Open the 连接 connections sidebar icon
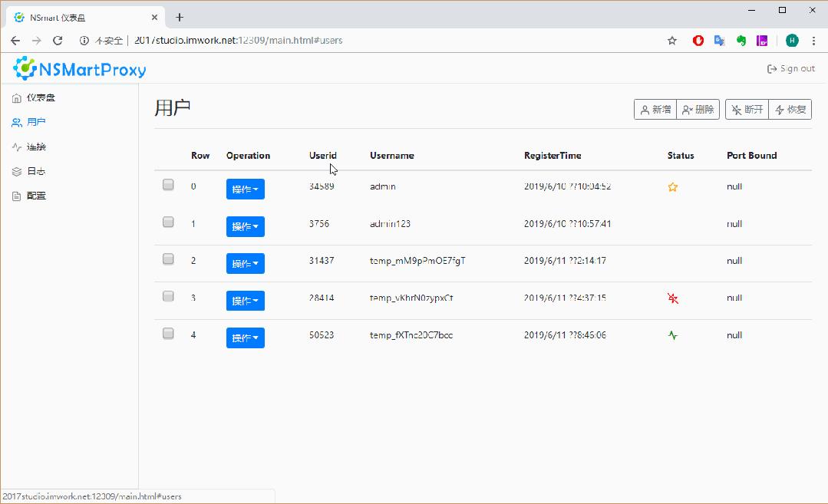This screenshot has height=504, width=828. pos(15,147)
